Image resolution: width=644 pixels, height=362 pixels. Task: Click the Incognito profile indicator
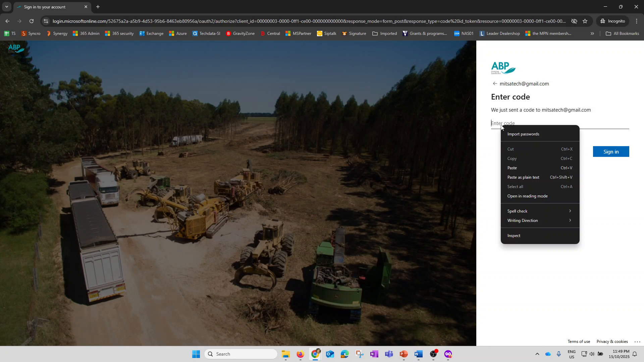[613, 21]
